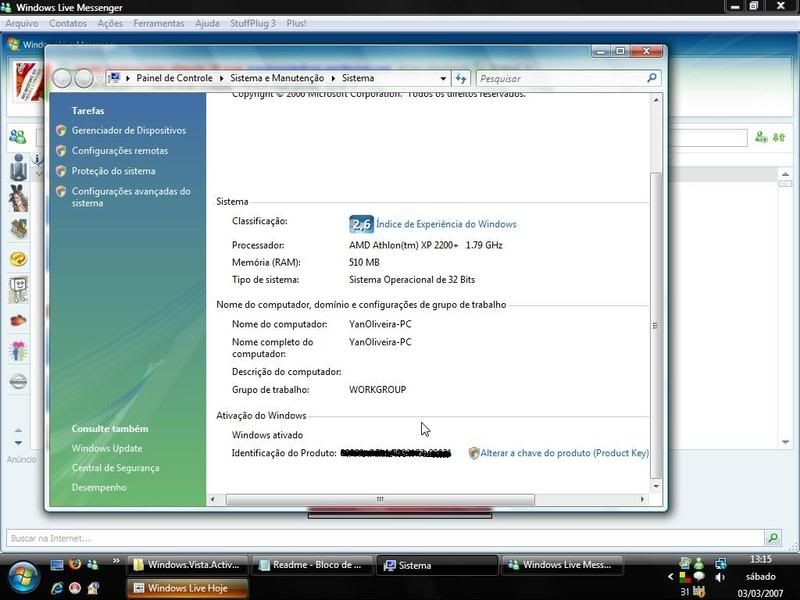The width and height of the screenshot is (800, 600).
Task: Open the Desempenho link
Action: 99,487
